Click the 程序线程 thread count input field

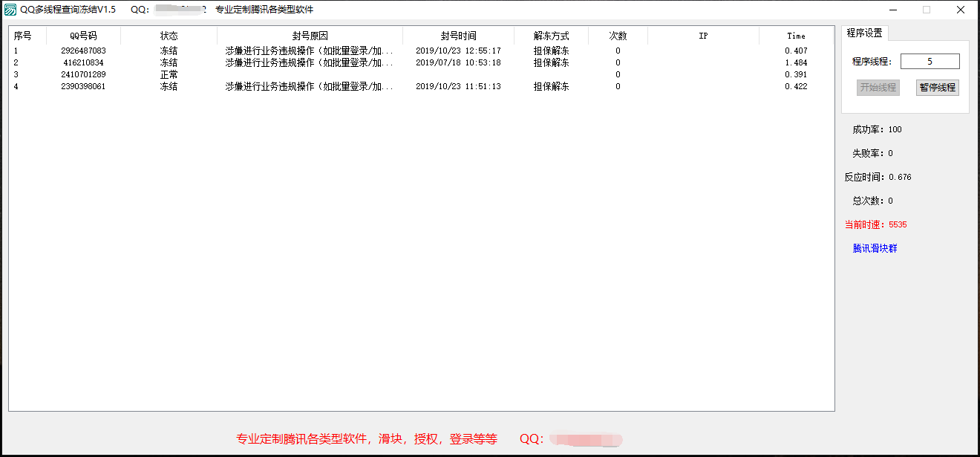click(930, 61)
